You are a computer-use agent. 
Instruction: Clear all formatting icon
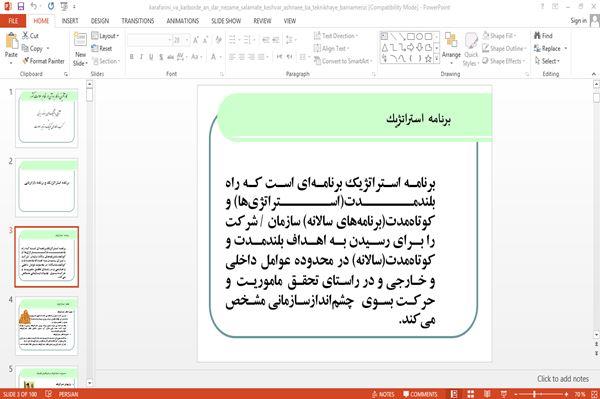click(x=218, y=40)
